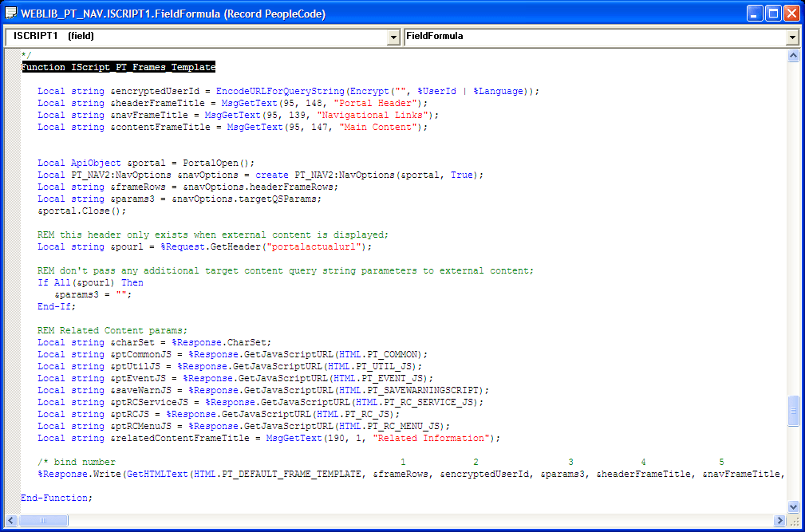Image resolution: width=805 pixels, height=532 pixels.
Task: Click the scroll-up arrow on the vertical scrollbar
Action: click(x=794, y=57)
